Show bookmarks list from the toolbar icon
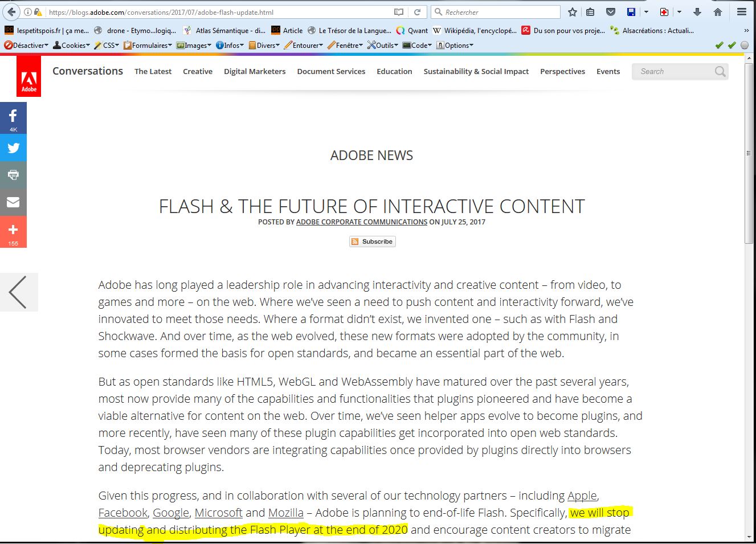This screenshot has height=544, width=756. coord(591,12)
